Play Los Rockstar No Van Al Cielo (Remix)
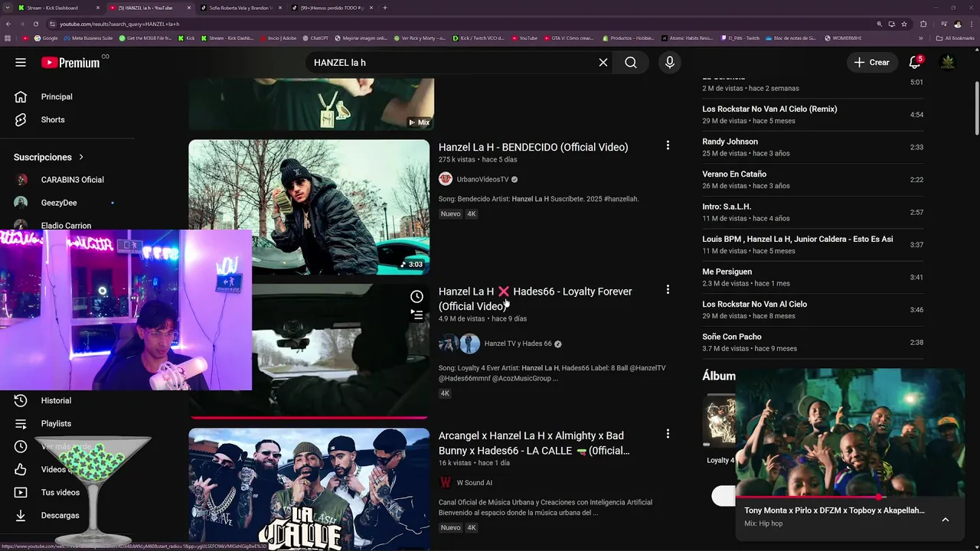980x551 pixels. [x=812, y=115]
